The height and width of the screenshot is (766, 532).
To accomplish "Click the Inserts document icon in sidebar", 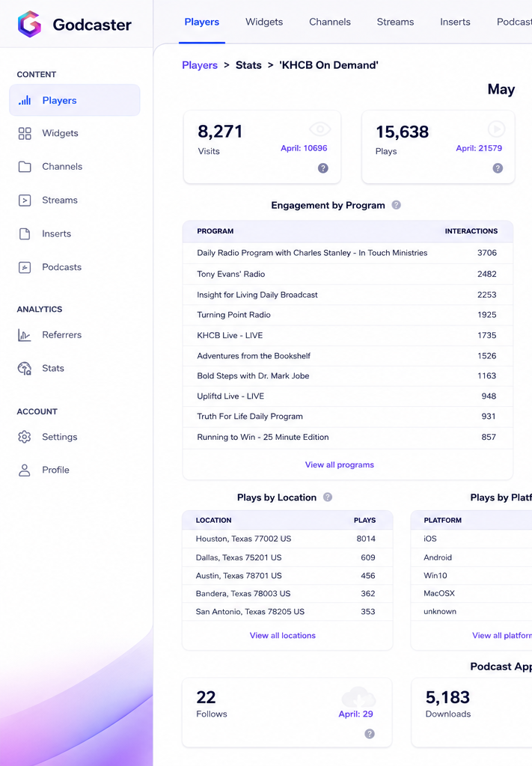I will pyautogui.click(x=25, y=233).
